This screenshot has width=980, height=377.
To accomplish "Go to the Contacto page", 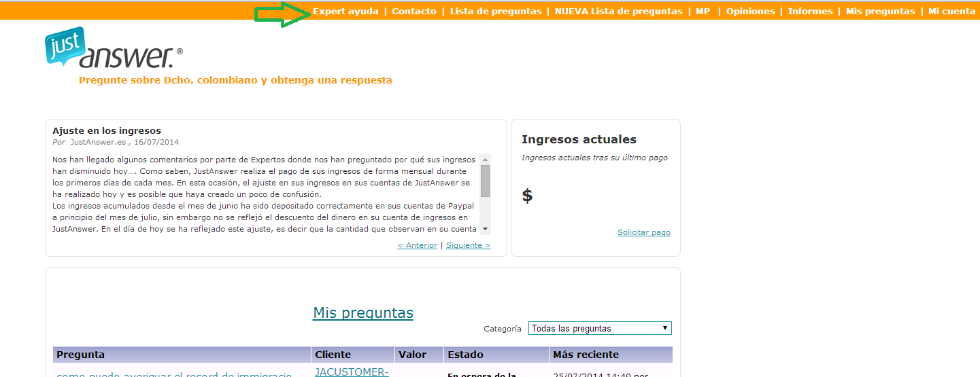I will click(x=414, y=12).
